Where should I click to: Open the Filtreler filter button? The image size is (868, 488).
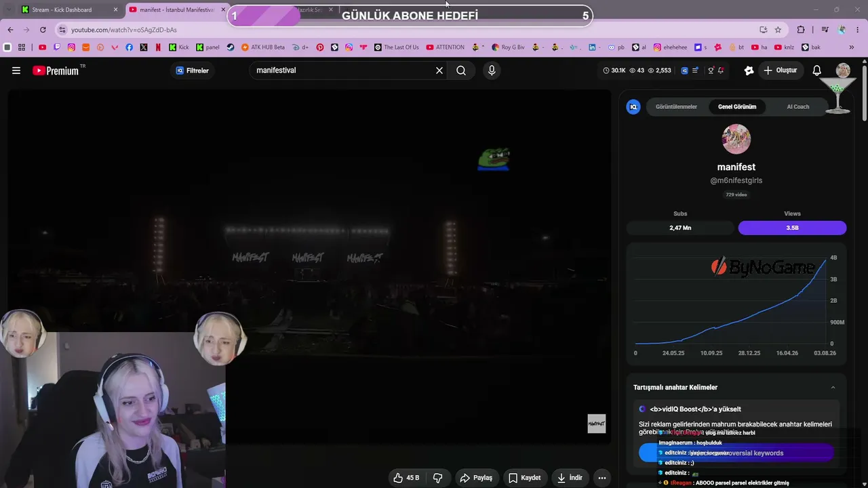pos(193,70)
